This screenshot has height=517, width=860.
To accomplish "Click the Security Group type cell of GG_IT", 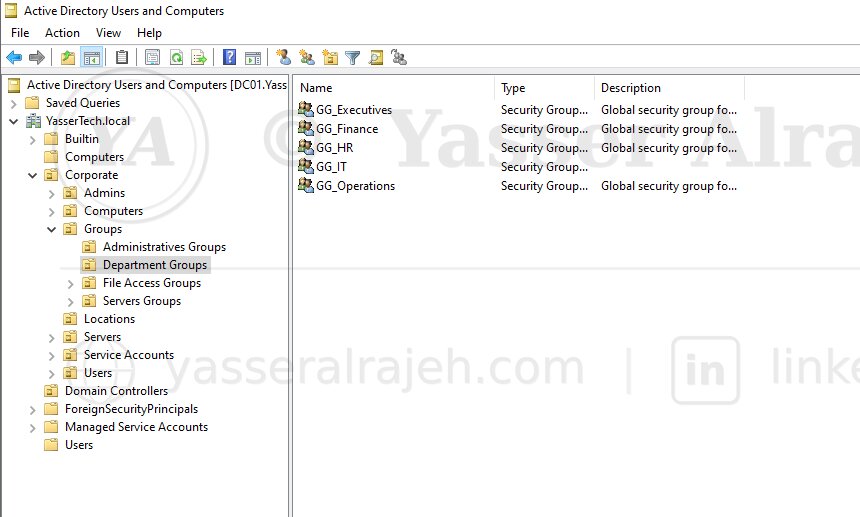I will pyautogui.click(x=544, y=167).
